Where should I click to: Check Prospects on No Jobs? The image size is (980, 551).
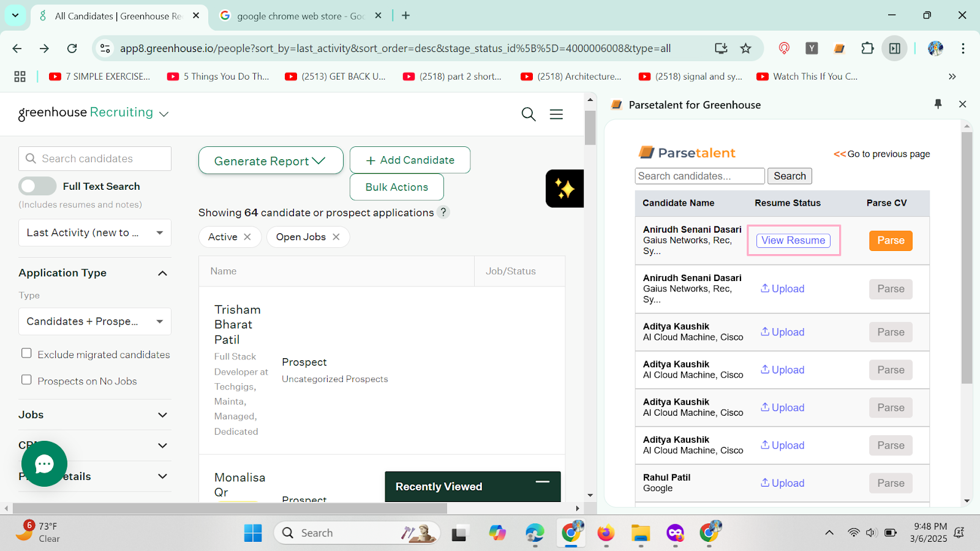pos(26,380)
